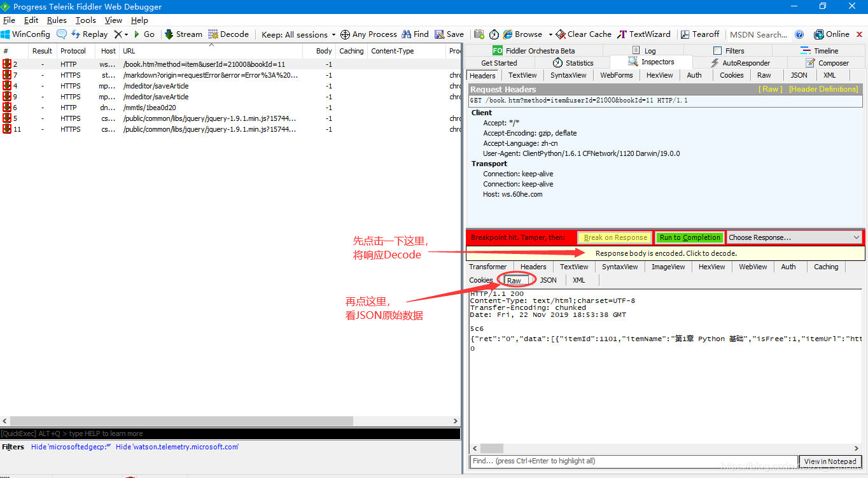
Task: Toggle Stream mode in toolbar
Action: point(183,34)
